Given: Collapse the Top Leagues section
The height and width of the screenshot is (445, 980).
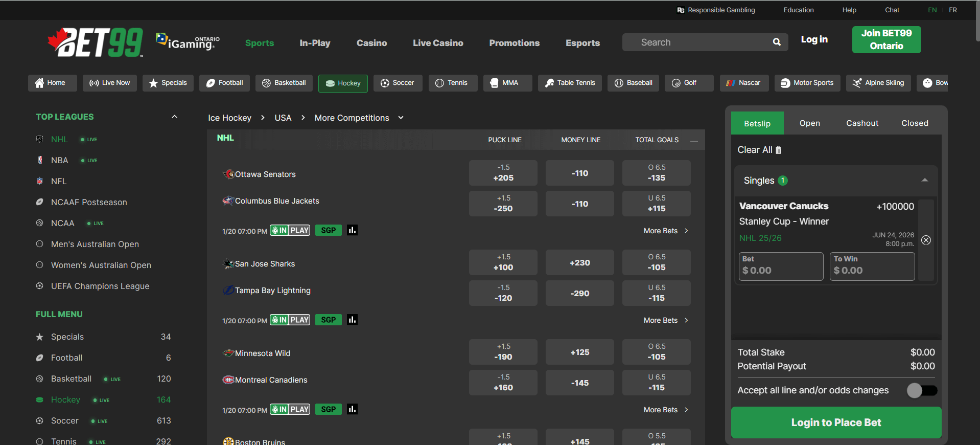Looking at the screenshot, I should point(174,117).
